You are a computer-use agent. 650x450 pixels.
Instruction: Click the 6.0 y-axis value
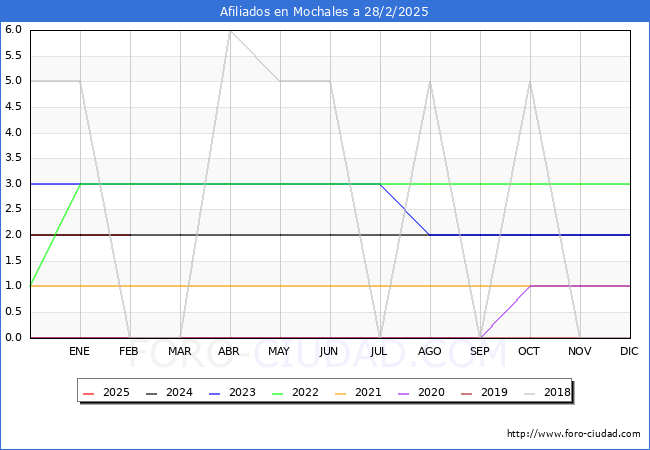coord(13,29)
